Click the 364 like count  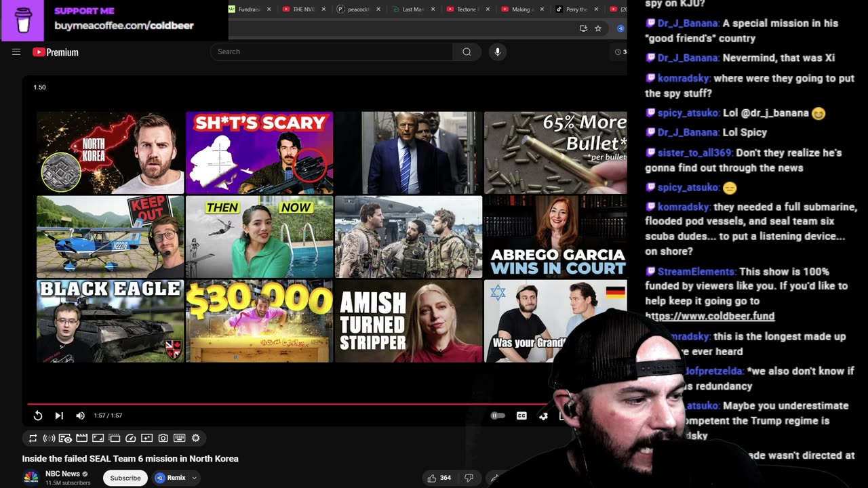pos(446,478)
